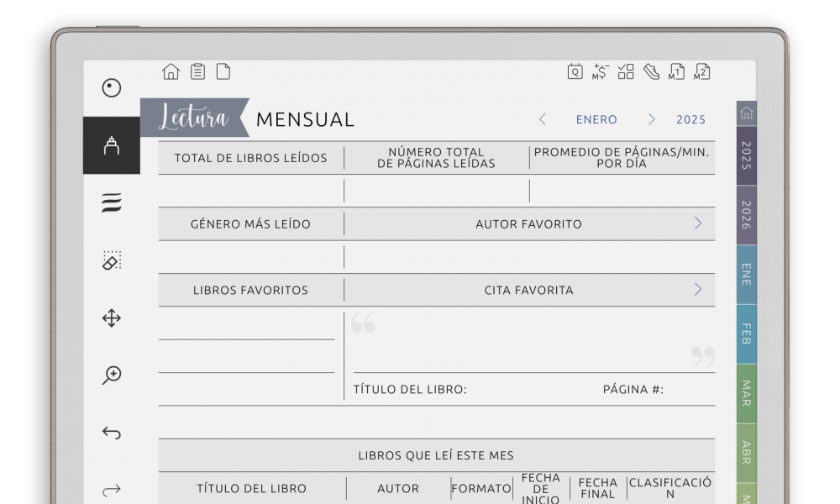
Task: Open Cita Favorita detail chevron
Action: [697, 290]
